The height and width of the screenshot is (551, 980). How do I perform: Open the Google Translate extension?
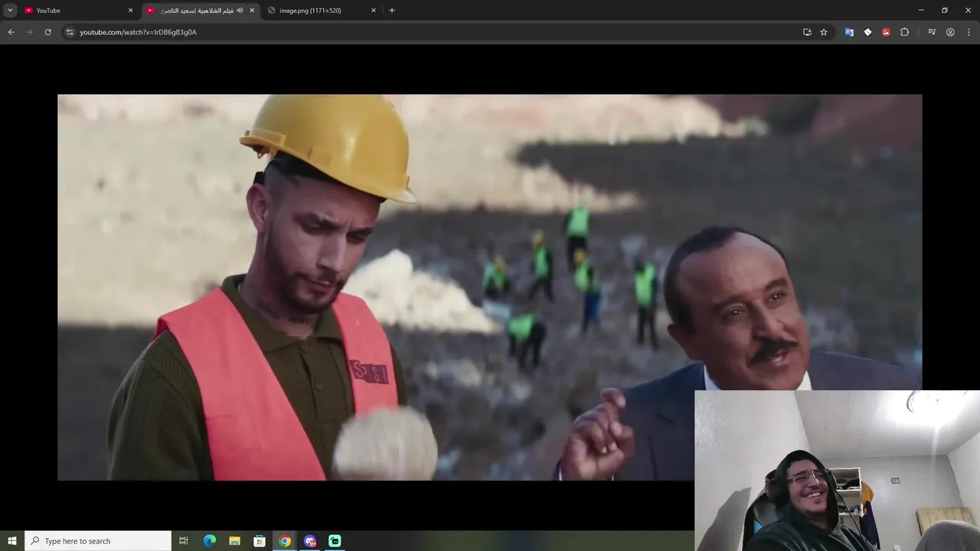point(849,32)
